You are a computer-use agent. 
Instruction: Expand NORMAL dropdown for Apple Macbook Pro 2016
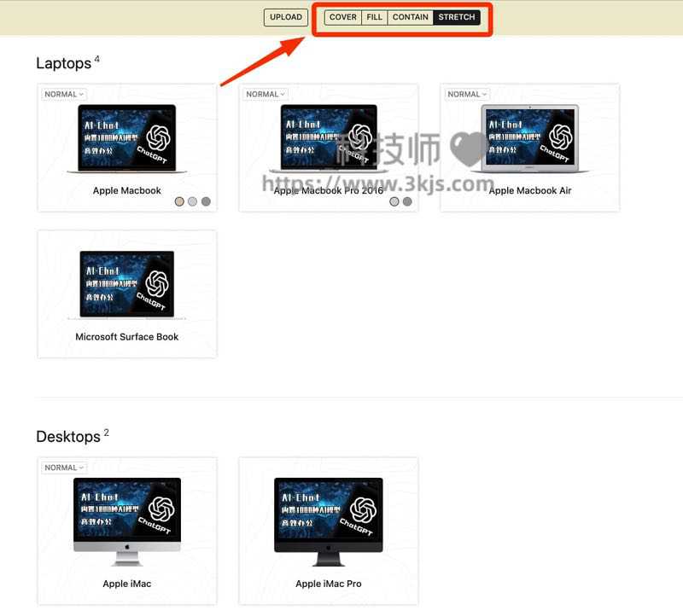pos(266,94)
